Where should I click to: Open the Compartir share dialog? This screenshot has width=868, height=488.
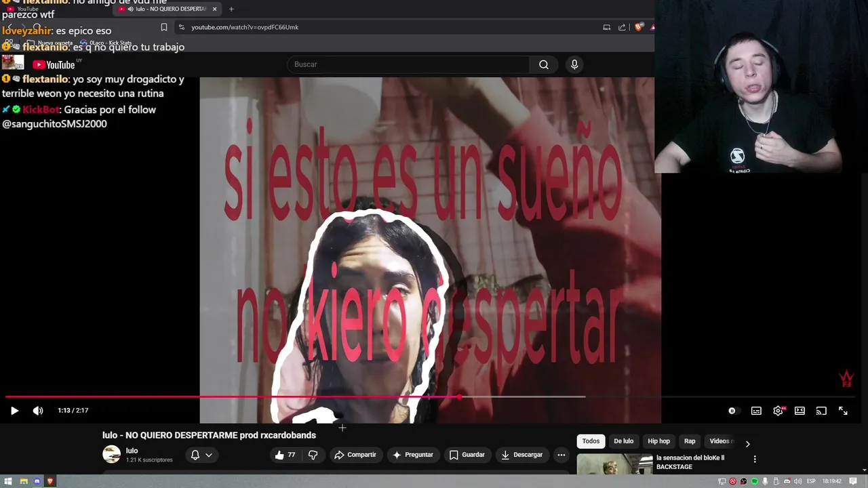click(355, 455)
